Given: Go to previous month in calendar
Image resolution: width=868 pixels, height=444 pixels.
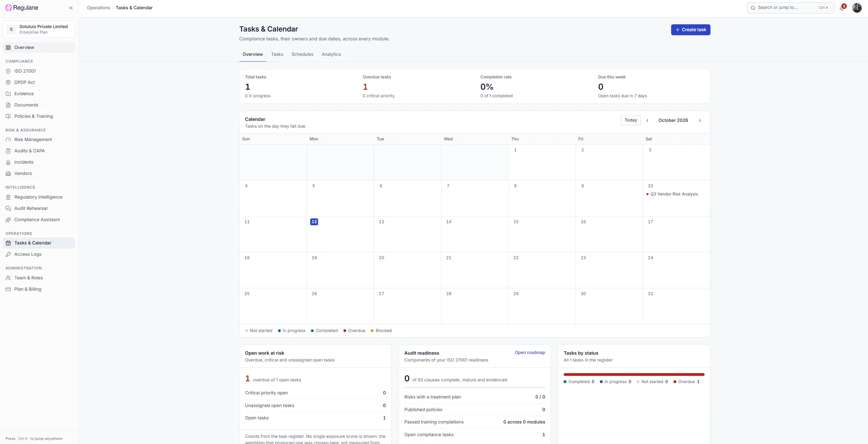Looking at the screenshot, I should (x=647, y=120).
